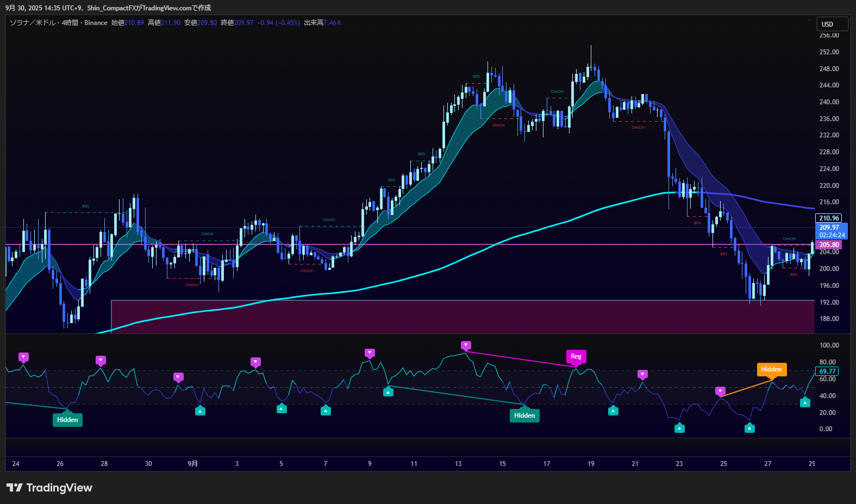The image size is (856, 504).
Task: Click the TradingView logo at the bottom left
Action: point(49,488)
